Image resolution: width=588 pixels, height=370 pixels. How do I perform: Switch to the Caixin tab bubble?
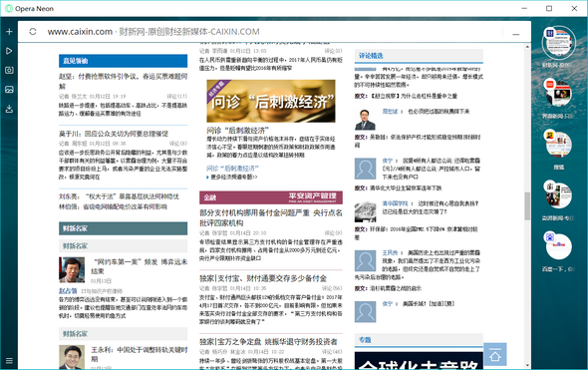[x=558, y=43]
